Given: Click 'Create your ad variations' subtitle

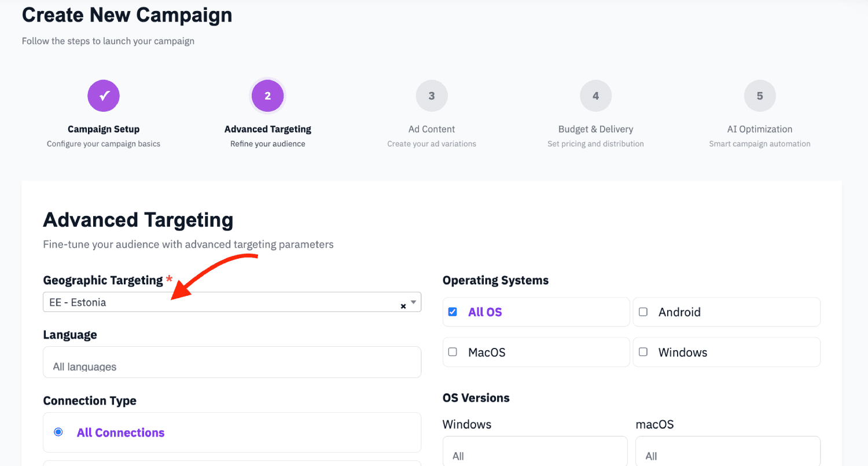Looking at the screenshot, I should pyautogui.click(x=432, y=144).
